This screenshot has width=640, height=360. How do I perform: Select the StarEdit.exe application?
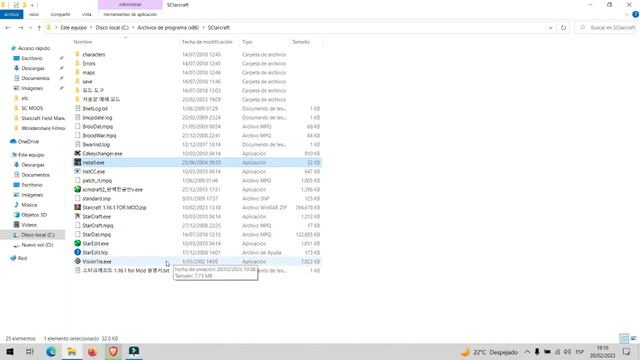click(95, 243)
